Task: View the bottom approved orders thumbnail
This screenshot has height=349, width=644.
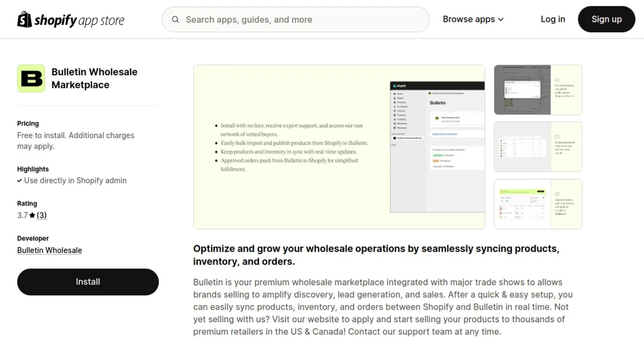Action: coord(537,204)
